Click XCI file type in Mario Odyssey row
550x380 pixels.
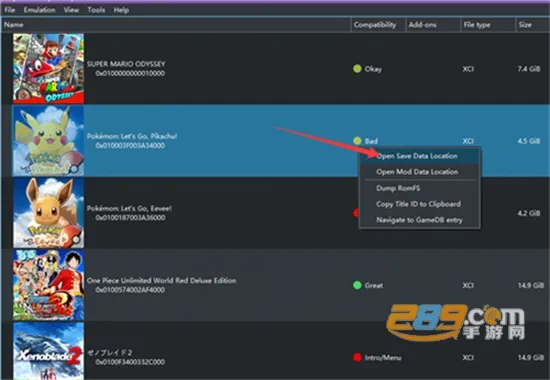tap(468, 69)
